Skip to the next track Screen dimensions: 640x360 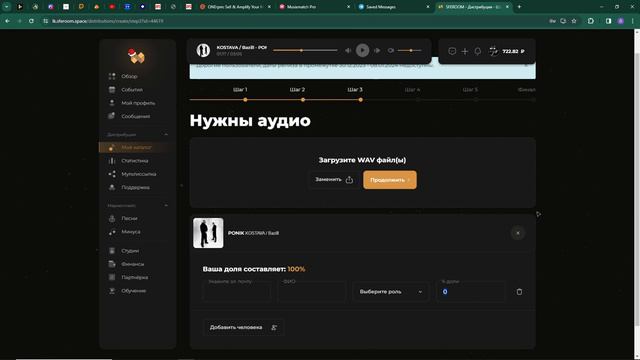[377, 50]
